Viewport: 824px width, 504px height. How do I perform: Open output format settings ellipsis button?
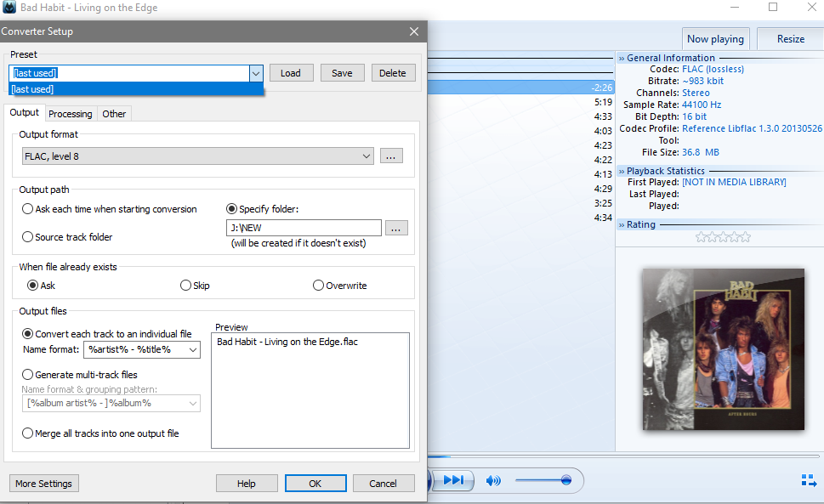click(391, 156)
